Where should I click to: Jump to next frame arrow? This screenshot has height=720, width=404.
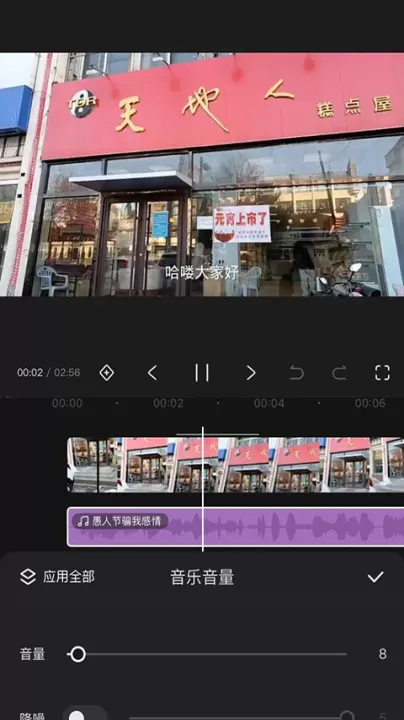tap(251, 372)
